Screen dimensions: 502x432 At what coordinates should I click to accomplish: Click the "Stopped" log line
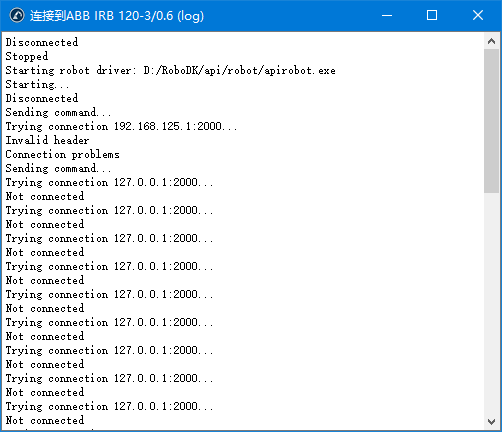tap(27, 56)
